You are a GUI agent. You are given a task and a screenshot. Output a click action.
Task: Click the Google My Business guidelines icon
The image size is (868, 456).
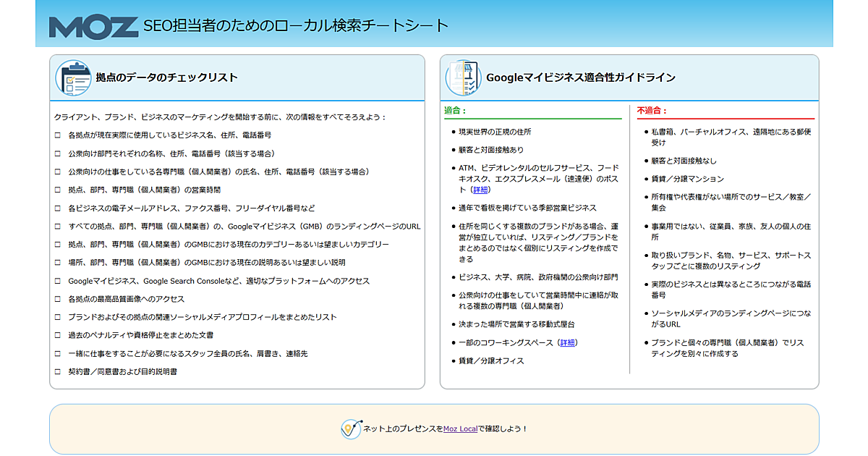pyautogui.click(x=463, y=78)
